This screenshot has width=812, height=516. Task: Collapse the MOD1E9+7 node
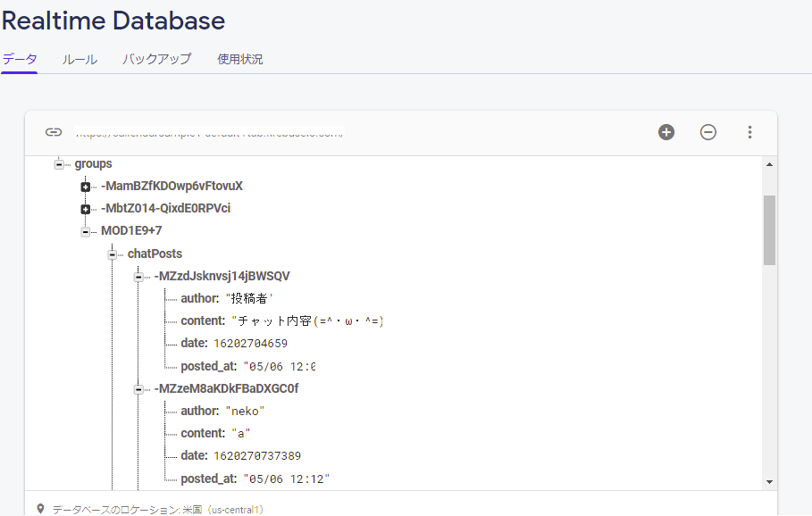coord(86,231)
